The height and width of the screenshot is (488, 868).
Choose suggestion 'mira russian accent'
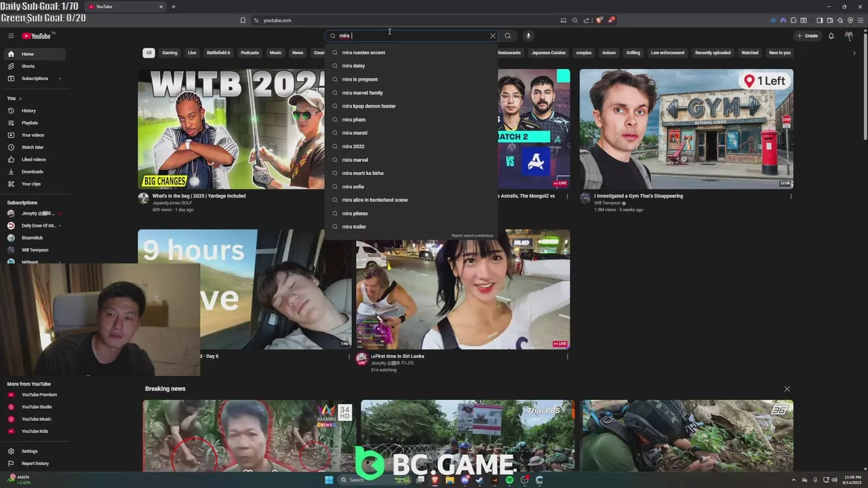411,53
